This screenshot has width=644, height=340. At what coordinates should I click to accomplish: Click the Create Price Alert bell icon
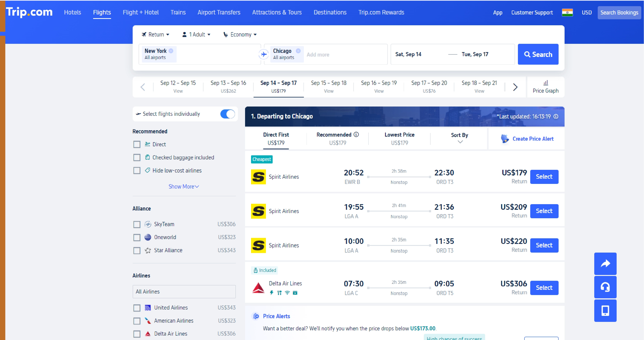[x=505, y=139]
